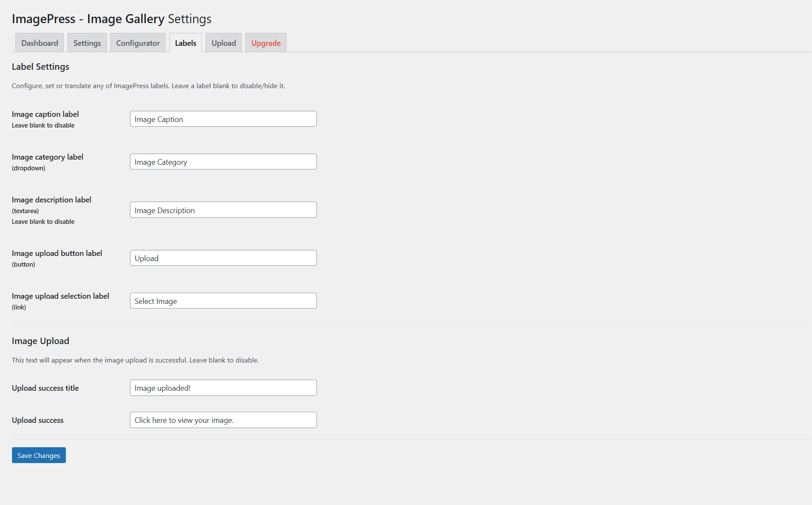Click the 'Click here to view your image.' field

[x=223, y=420]
